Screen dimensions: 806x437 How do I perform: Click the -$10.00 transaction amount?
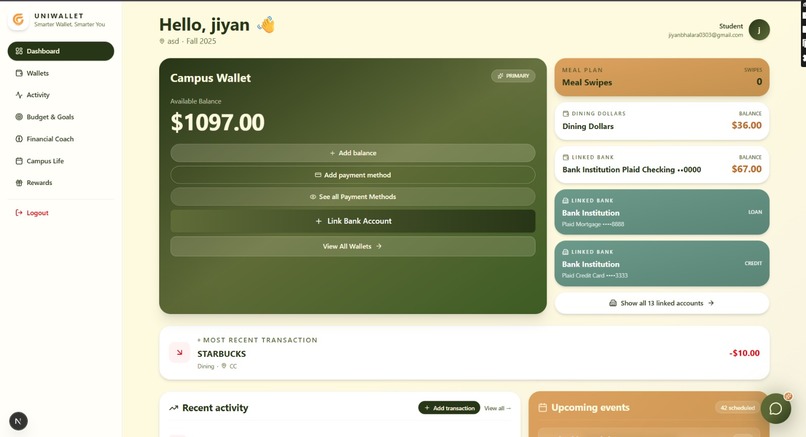[744, 353]
